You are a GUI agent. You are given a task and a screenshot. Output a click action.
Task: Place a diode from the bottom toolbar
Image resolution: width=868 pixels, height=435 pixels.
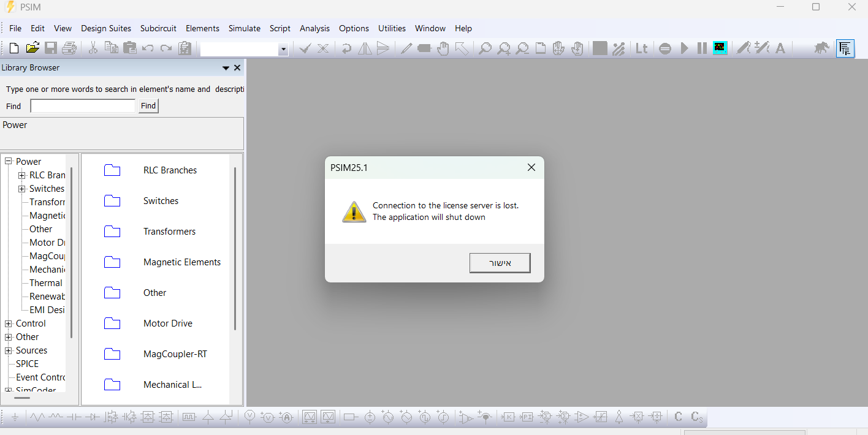[x=93, y=417]
